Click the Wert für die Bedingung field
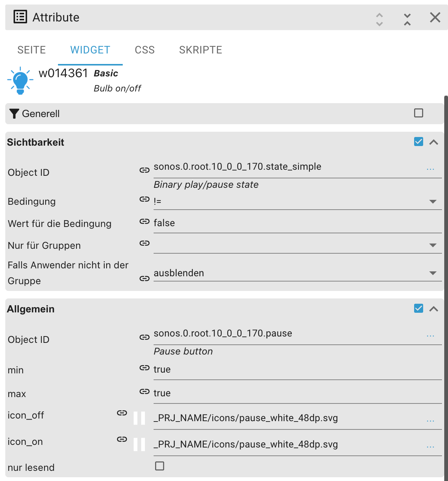 [x=294, y=223]
